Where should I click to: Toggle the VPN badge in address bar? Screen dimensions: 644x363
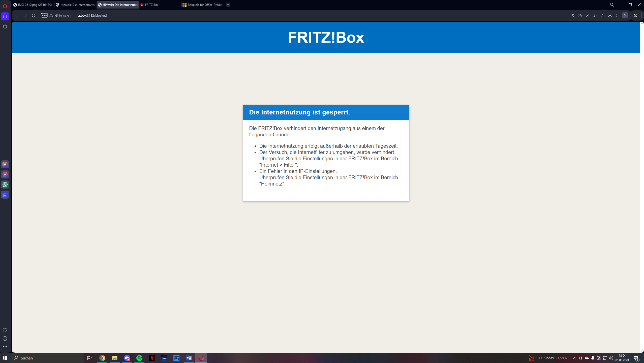44,15
